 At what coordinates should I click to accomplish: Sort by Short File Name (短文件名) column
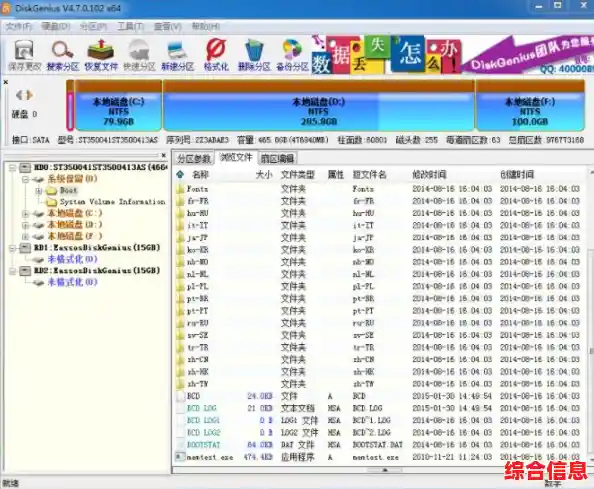point(369,174)
